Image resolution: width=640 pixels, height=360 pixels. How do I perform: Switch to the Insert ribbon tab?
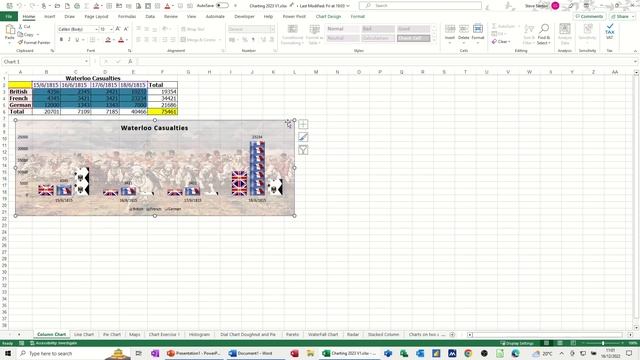click(49, 16)
